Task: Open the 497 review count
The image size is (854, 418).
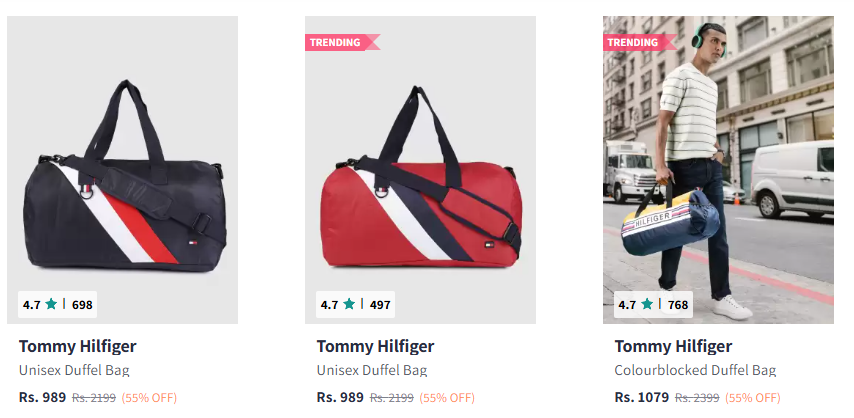Action: [x=380, y=305]
